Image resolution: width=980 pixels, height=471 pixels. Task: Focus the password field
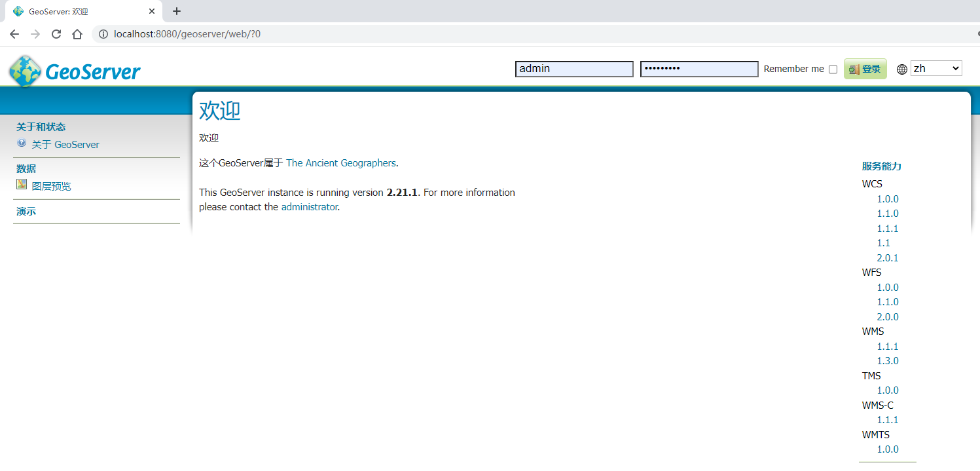point(699,69)
